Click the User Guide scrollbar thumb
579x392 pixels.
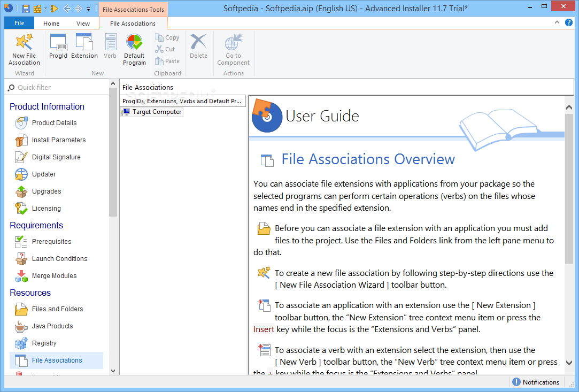coord(569,188)
